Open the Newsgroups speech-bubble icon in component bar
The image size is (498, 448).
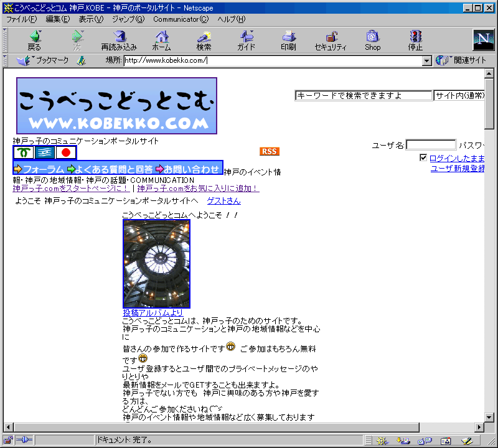425,441
